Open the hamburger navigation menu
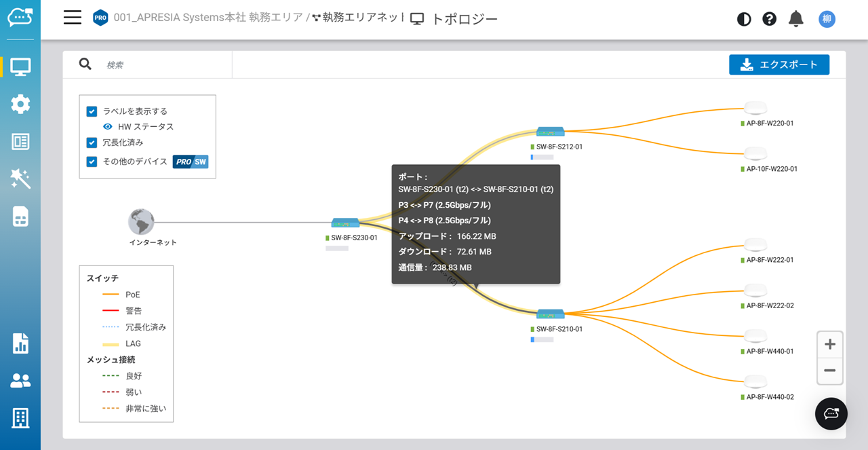 tap(73, 18)
